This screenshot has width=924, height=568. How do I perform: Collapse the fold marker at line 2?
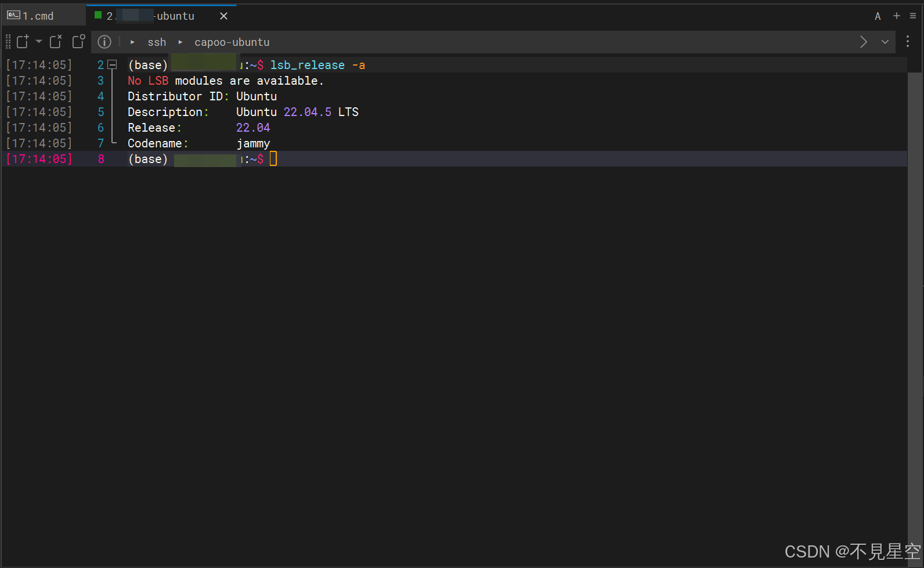tap(113, 65)
